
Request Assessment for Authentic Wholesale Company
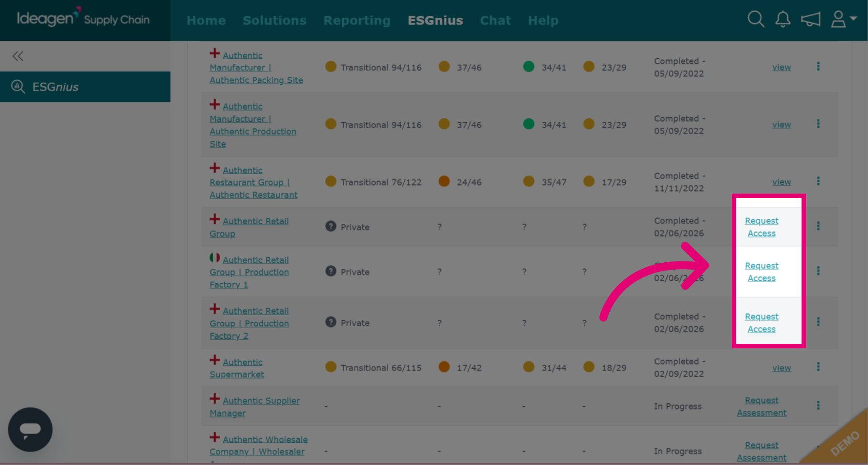pyautogui.click(x=762, y=451)
